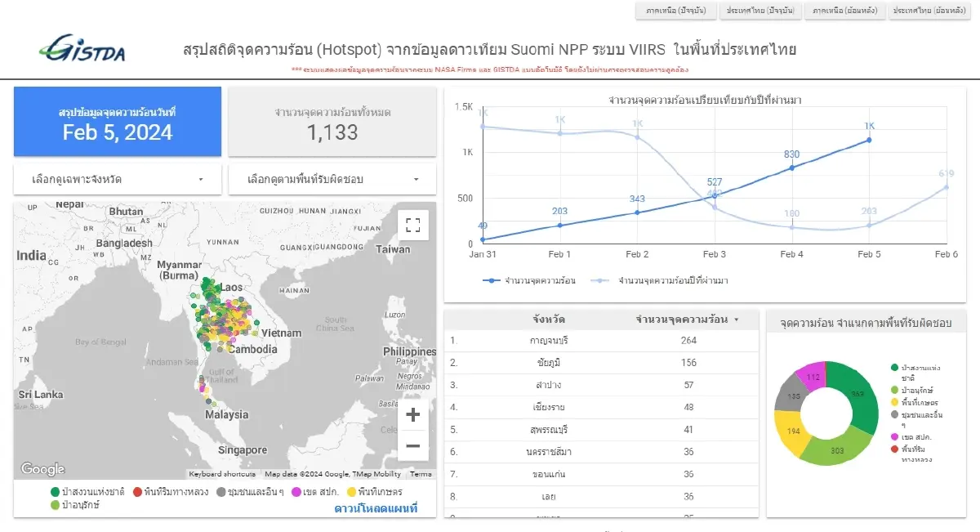Open the เลือกดูตามพื้นที่รับผิดชอบ dropdown
This screenshot has height=532, width=980.
coord(332,178)
